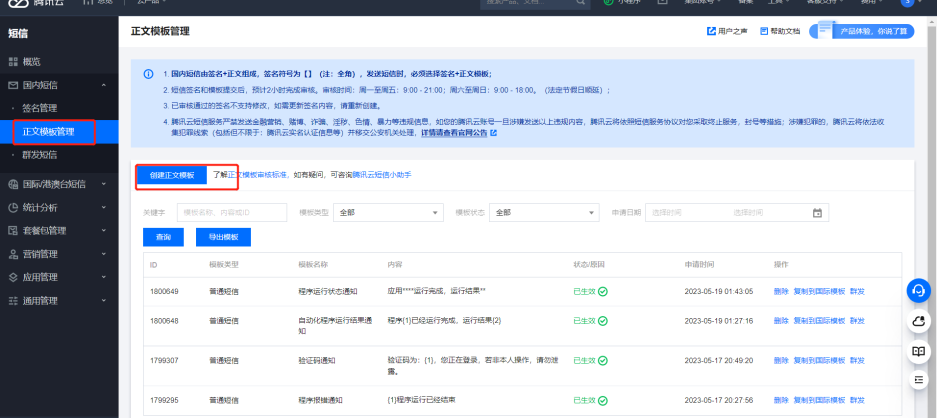Delete template 1800649
Image resolution: width=937 pixels, height=418 pixels.
[x=781, y=291]
